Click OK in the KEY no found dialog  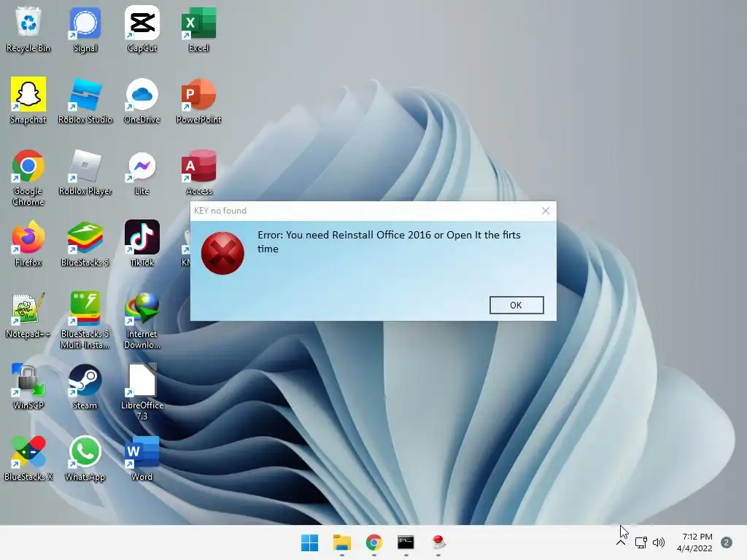coord(516,306)
